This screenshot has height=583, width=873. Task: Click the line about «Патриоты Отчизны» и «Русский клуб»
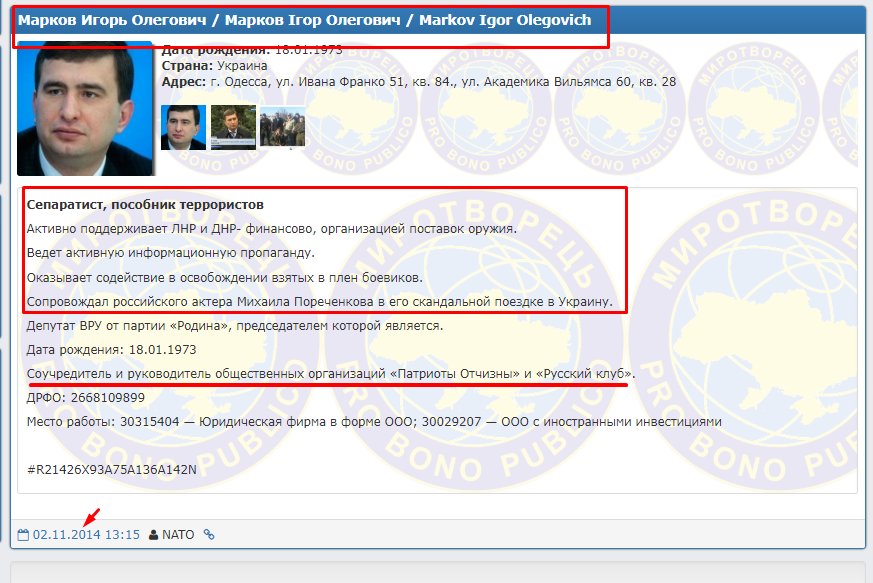(x=331, y=374)
